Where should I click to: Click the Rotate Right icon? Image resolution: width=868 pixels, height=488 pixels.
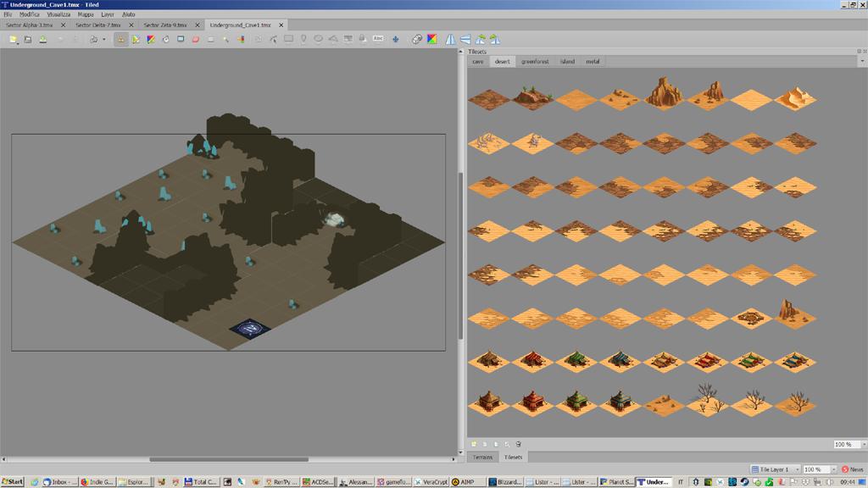495,39
